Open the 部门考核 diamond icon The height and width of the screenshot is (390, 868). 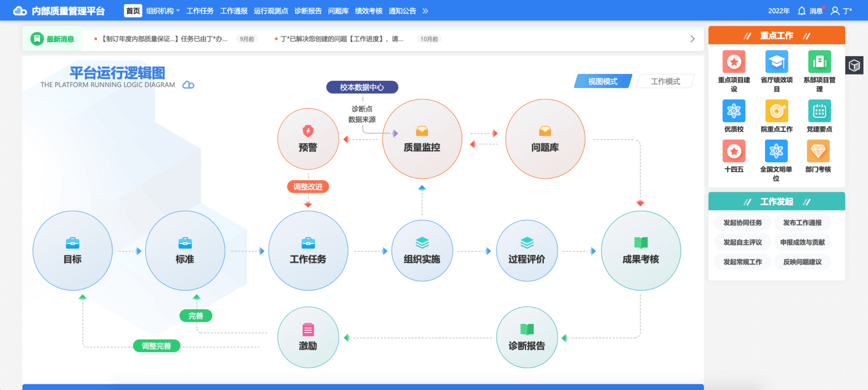pos(818,151)
